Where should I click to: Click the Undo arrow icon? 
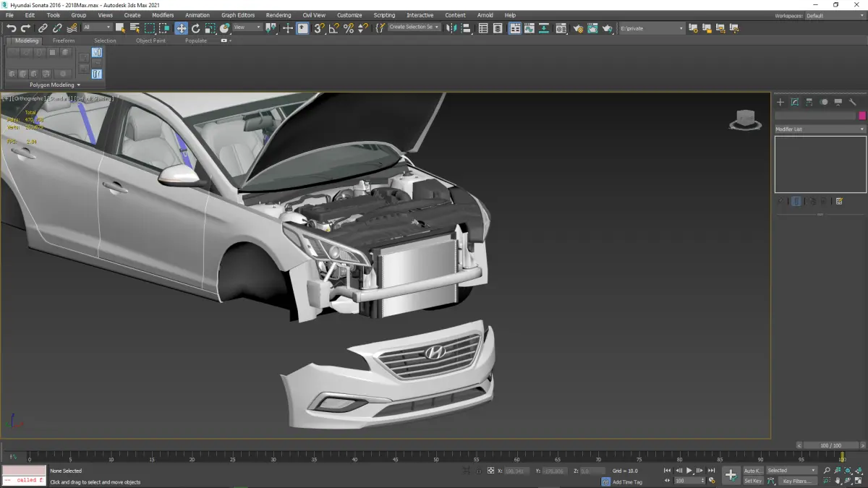(x=11, y=28)
